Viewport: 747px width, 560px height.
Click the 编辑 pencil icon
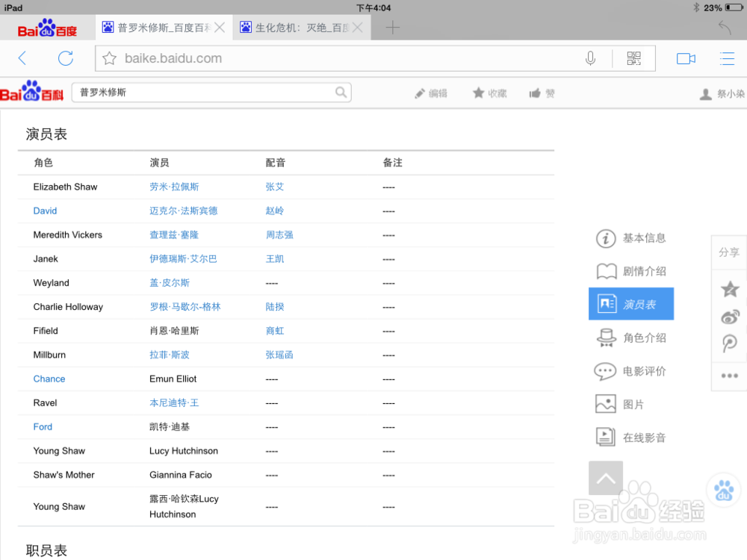419,93
